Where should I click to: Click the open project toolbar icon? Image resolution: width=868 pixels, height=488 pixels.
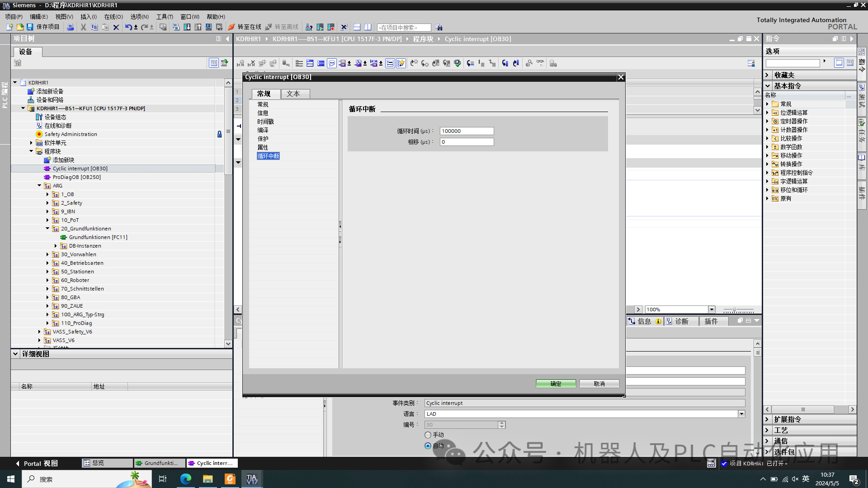(20, 27)
